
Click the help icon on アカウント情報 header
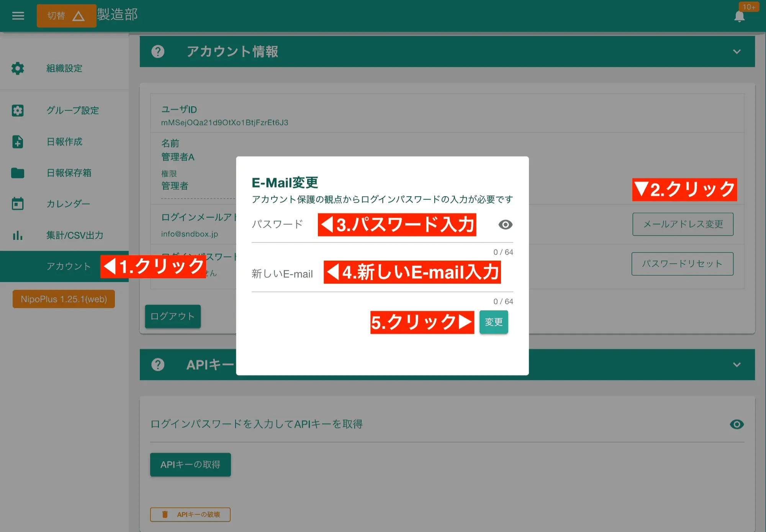click(157, 52)
